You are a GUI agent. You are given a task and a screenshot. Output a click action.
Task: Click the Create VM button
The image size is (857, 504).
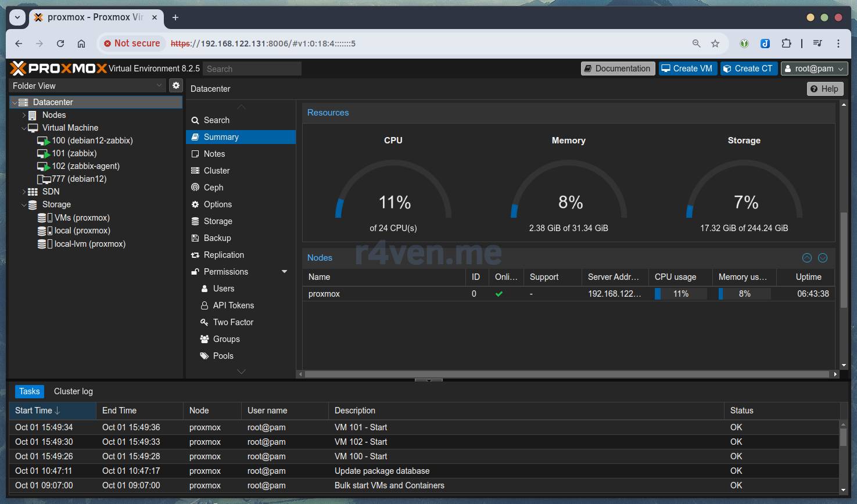pyautogui.click(x=687, y=69)
